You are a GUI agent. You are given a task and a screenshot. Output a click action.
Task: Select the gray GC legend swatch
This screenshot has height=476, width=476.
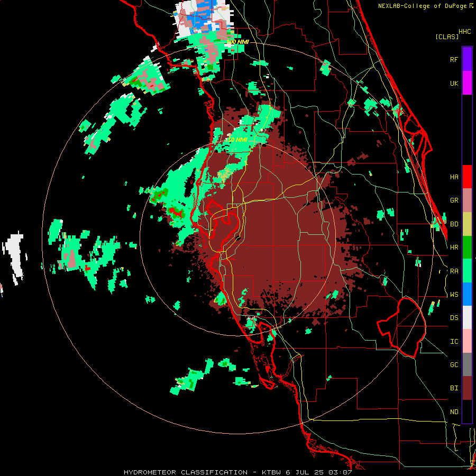467,364
